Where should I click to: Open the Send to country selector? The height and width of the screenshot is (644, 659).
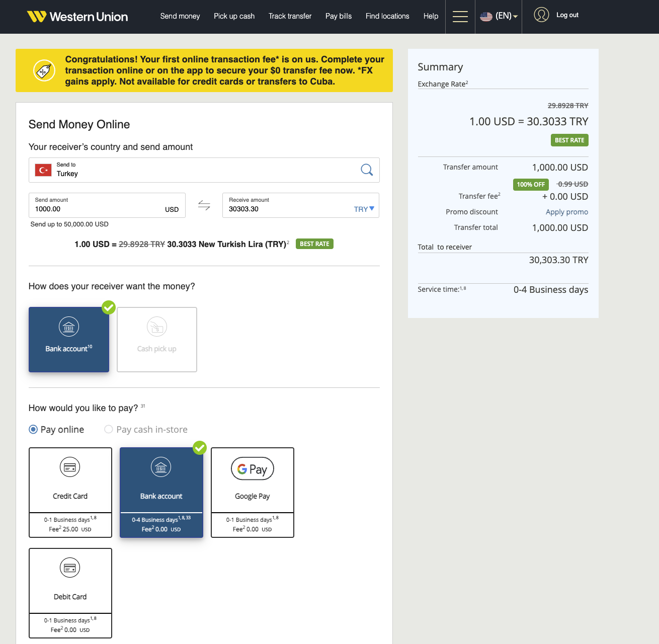coord(204,170)
